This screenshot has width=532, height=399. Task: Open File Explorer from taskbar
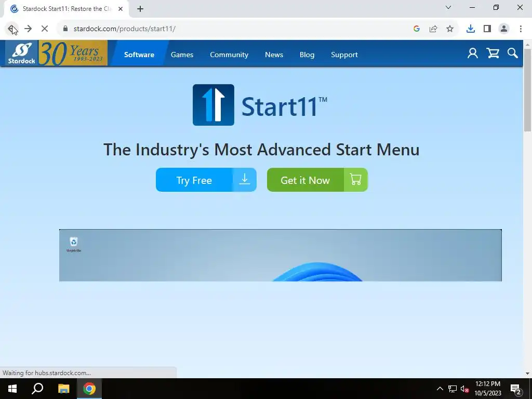(x=63, y=389)
